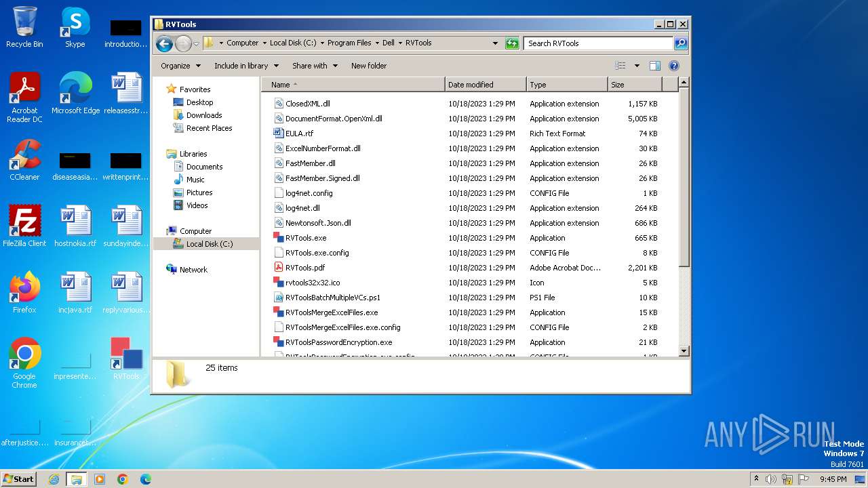Sort by the Type column header
The height and width of the screenshot is (488, 868).
tap(567, 85)
